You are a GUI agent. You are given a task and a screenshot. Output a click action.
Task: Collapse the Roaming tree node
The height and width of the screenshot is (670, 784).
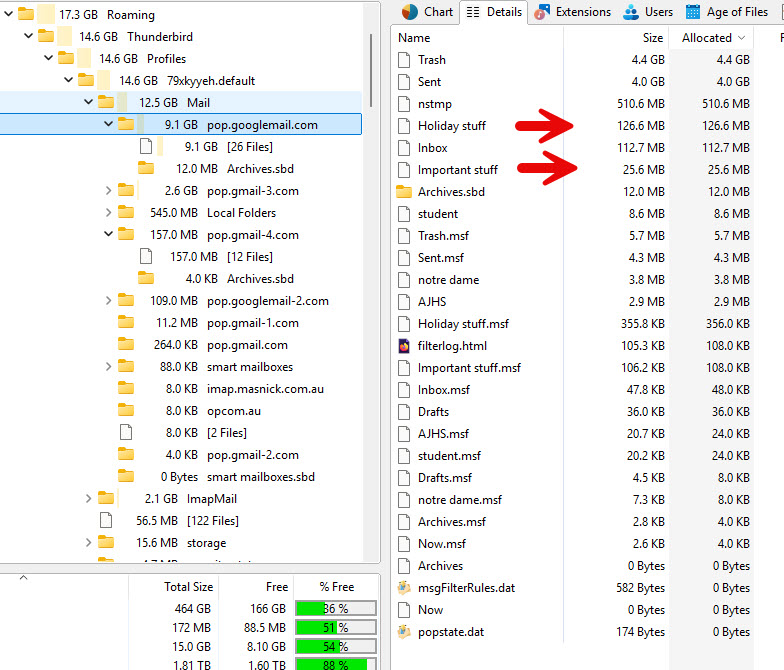(x=8, y=14)
